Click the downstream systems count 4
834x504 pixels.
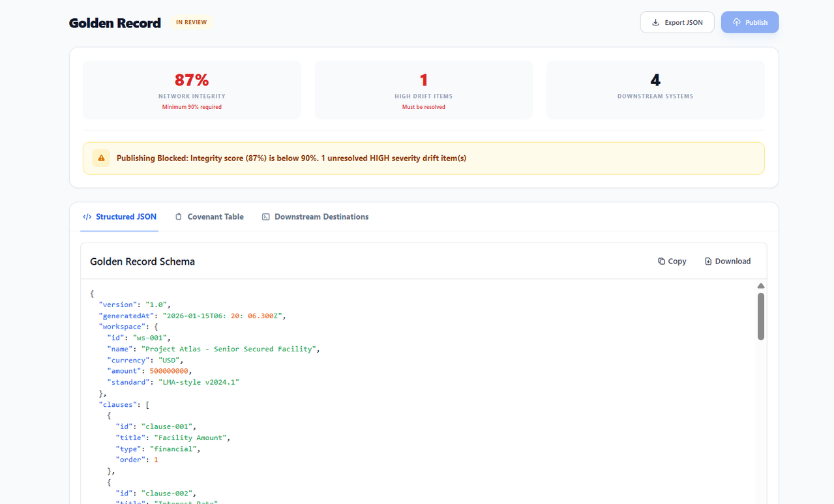(x=655, y=80)
